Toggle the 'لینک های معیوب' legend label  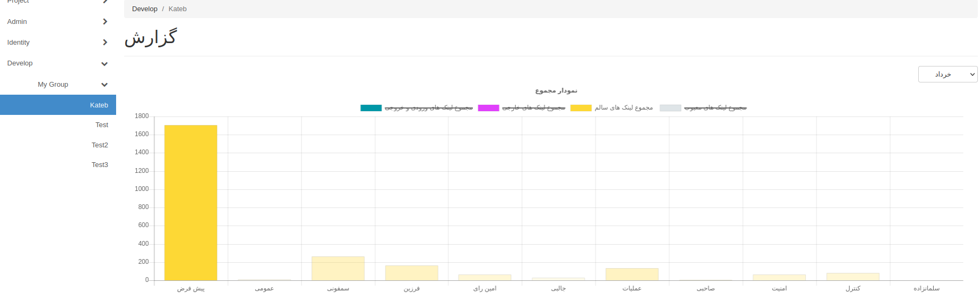[x=715, y=108]
